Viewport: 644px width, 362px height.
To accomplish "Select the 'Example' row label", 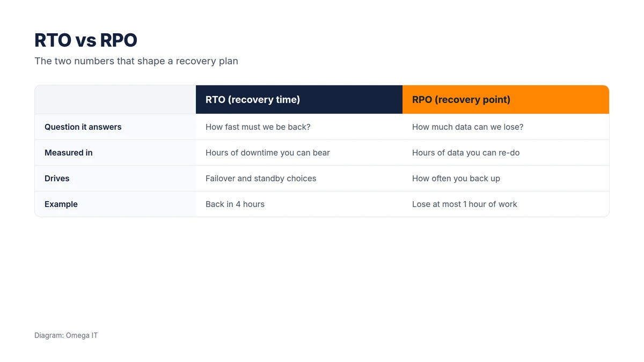I will [115, 204].
